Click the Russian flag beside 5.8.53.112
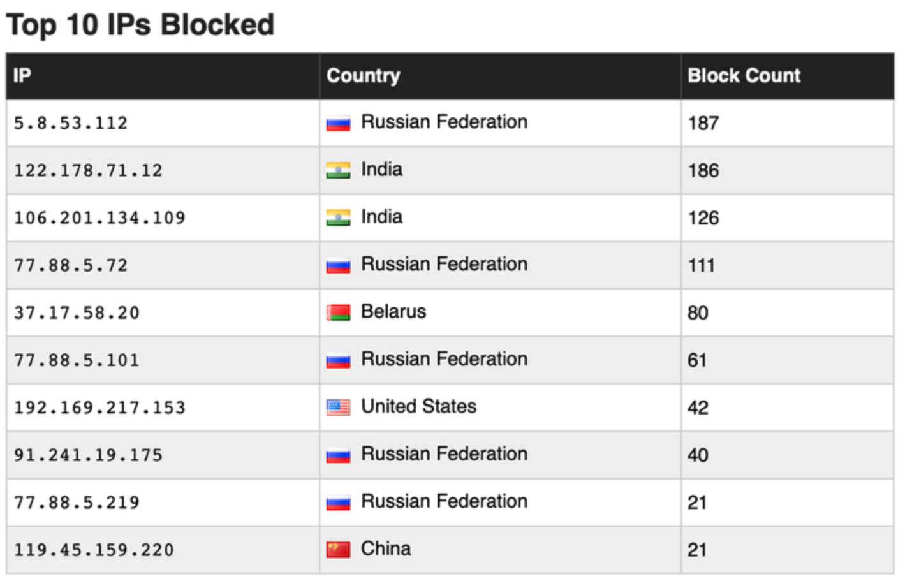This screenshot has height=588, width=912. pos(338,123)
